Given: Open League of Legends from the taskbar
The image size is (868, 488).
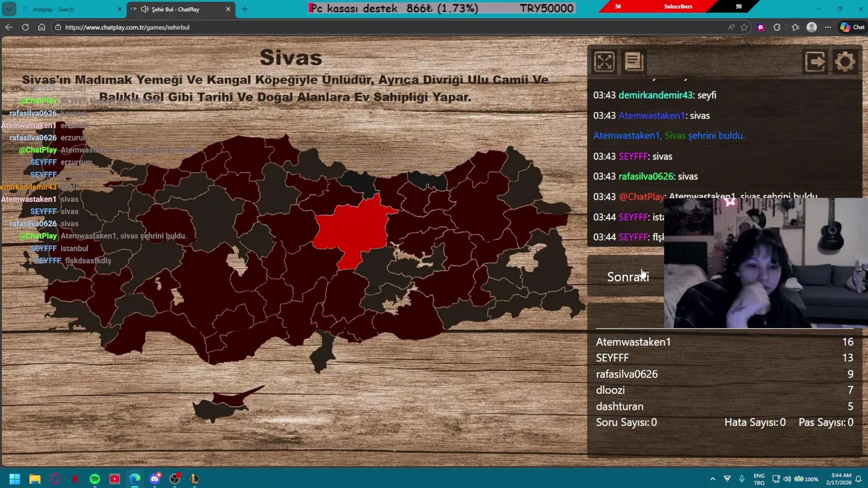Looking at the screenshot, I should (x=195, y=479).
